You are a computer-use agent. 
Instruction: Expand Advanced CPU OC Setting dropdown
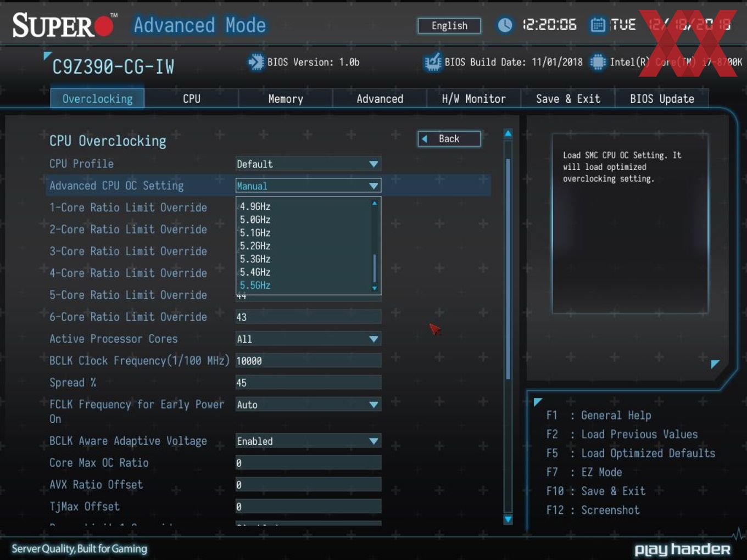pos(308,186)
